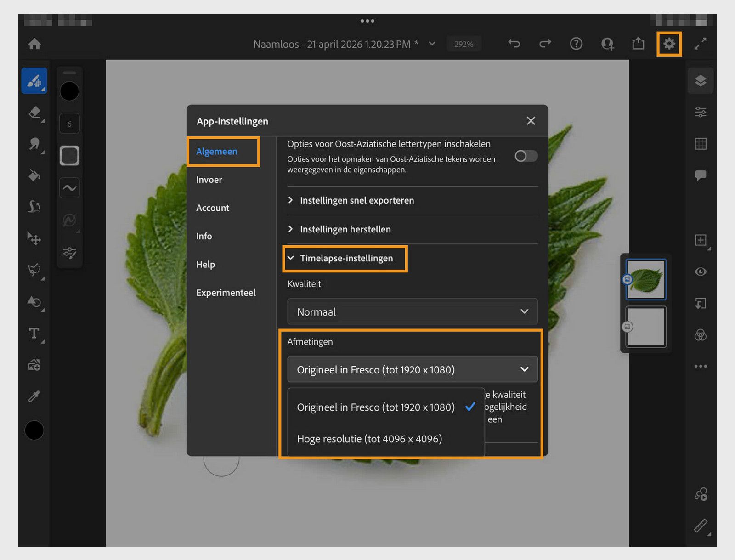The width and height of the screenshot is (735, 560).
Task: Open the app settings gear icon
Action: pos(669,44)
